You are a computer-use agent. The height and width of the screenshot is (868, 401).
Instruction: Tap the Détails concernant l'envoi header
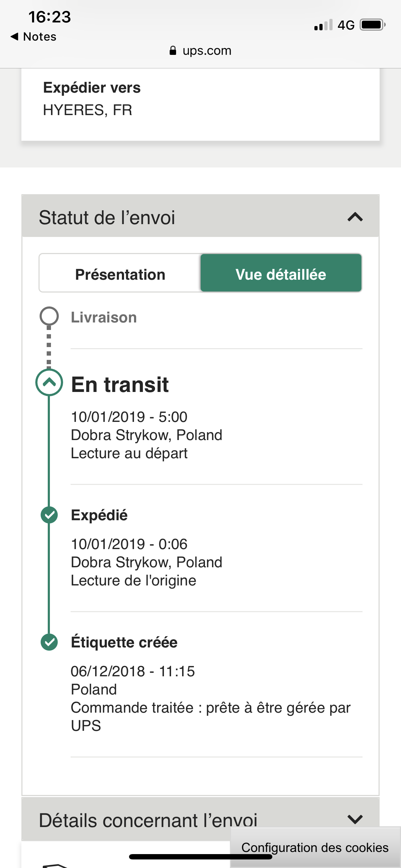click(x=200, y=819)
